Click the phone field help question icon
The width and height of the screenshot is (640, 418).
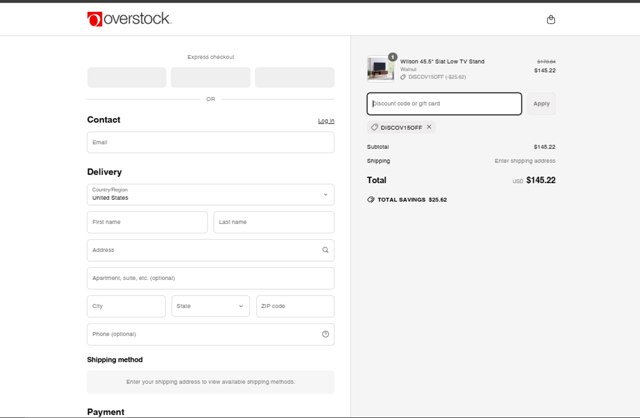(x=325, y=334)
